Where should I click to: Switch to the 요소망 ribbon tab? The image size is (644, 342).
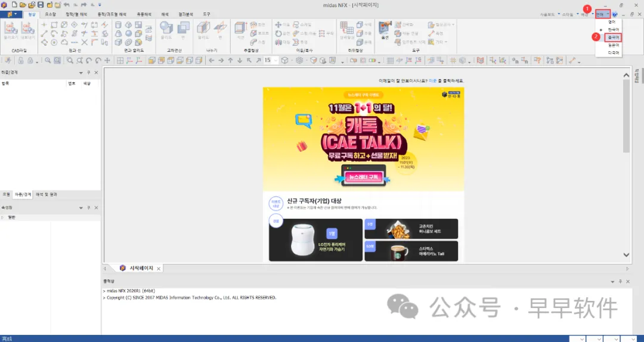(50, 14)
